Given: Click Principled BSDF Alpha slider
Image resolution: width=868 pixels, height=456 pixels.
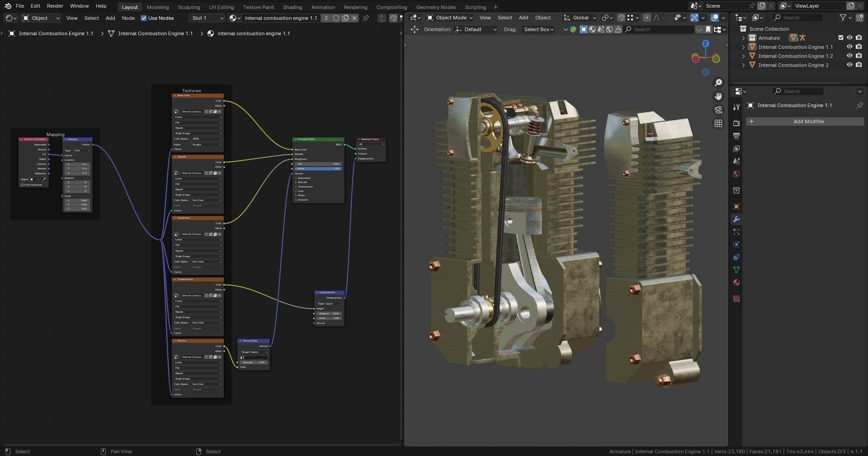Looking at the screenshot, I should coord(318,169).
